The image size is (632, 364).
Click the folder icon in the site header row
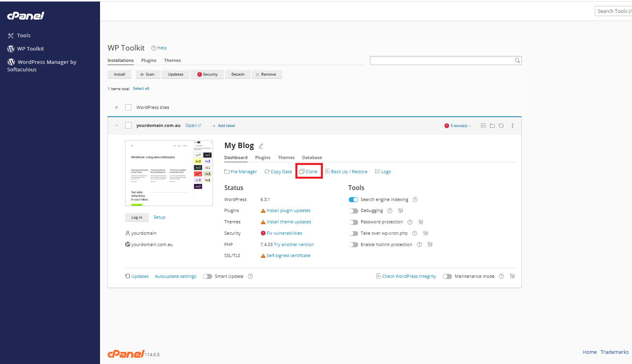pos(492,126)
